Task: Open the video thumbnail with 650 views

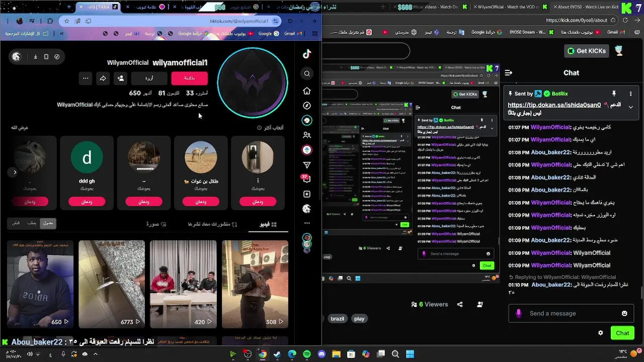Action: (x=40, y=285)
